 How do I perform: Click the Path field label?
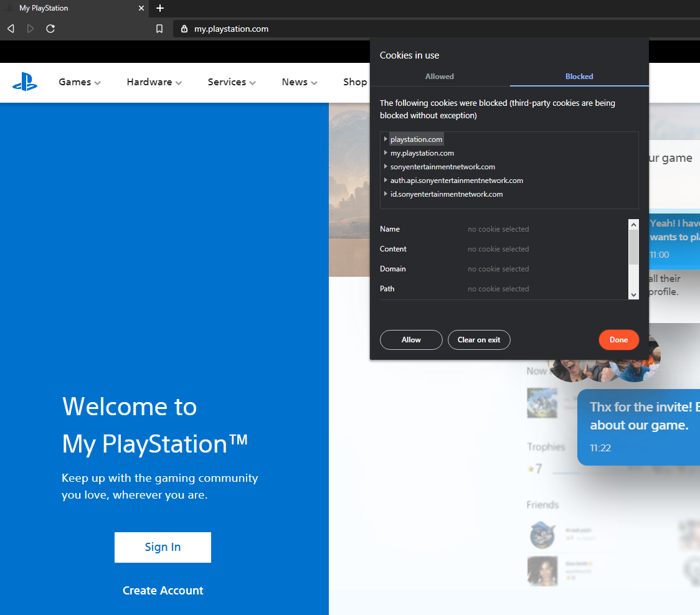(x=387, y=289)
